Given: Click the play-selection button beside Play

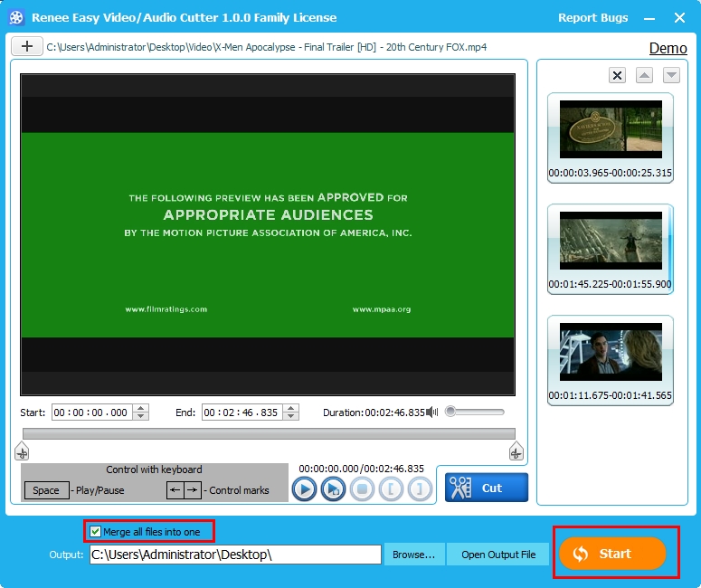Looking at the screenshot, I should [x=333, y=489].
